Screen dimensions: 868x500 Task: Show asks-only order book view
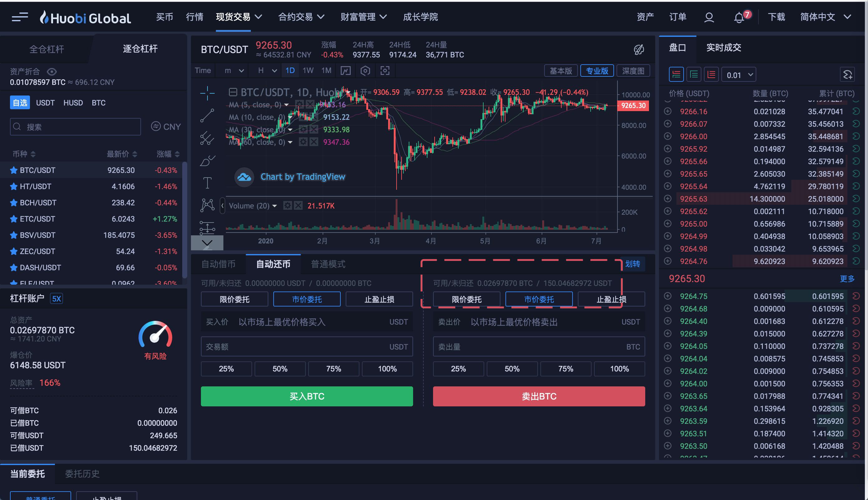click(711, 75)
